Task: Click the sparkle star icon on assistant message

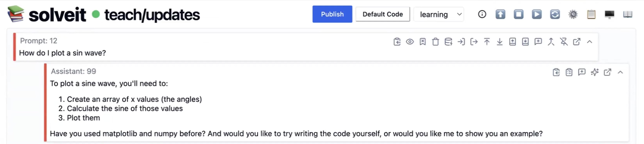Action: coord(595,72)
